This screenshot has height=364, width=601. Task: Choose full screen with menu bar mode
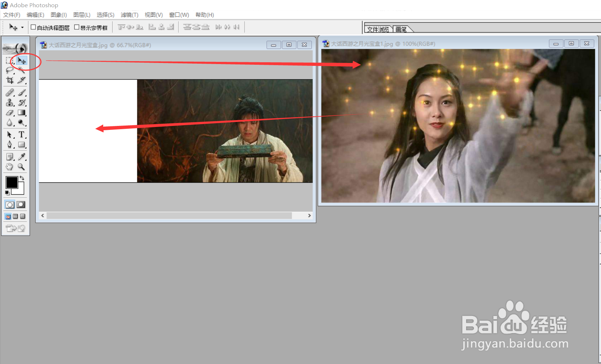[x=15, y=216]
